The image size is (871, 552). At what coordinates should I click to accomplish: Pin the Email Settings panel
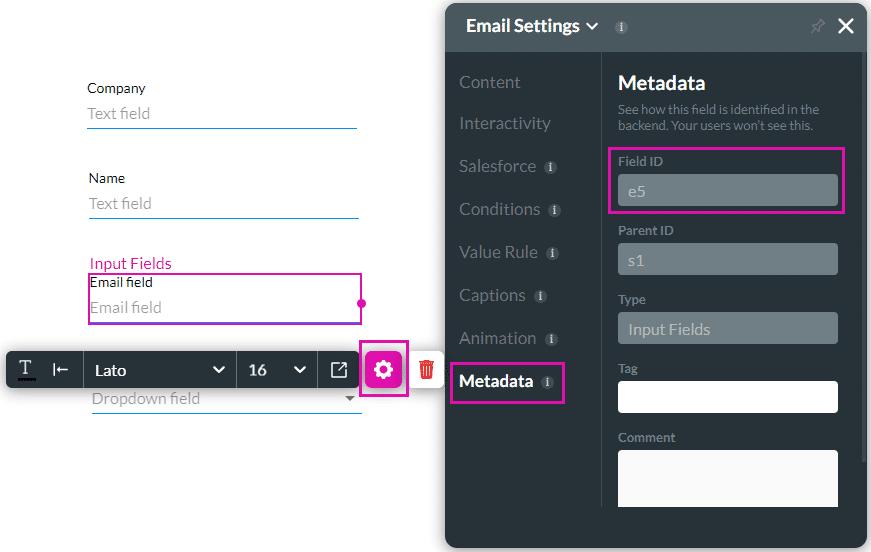tap(817, 27)
